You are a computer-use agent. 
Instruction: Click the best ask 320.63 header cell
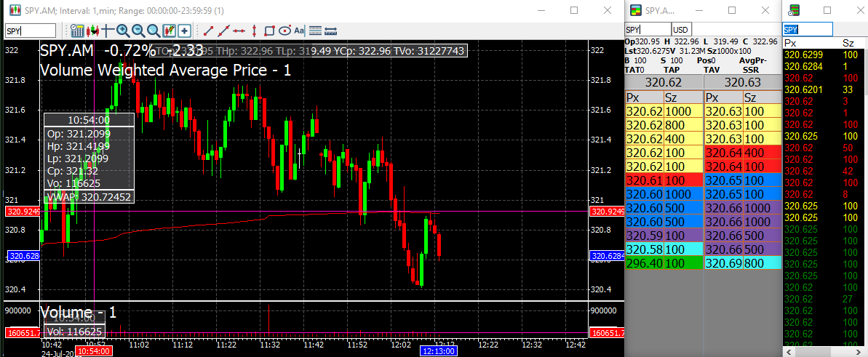coord(742,82)
